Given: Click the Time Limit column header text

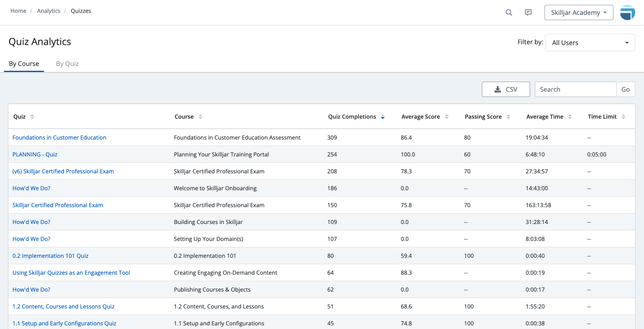Looking at the screenshot, I should coord(602,117).
